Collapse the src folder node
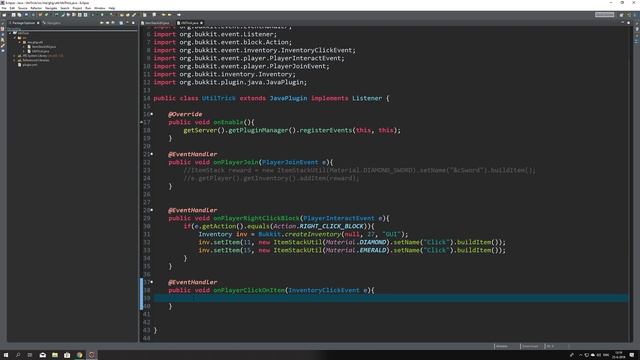The height and width of the screenshot is (360, 640). pos(15,38)
